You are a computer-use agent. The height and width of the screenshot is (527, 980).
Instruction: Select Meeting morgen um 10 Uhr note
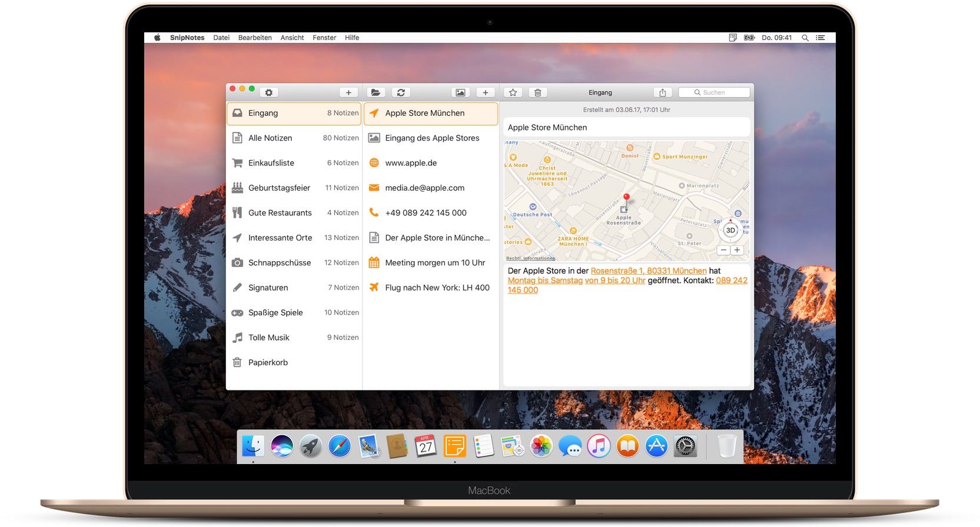(431, 263)
